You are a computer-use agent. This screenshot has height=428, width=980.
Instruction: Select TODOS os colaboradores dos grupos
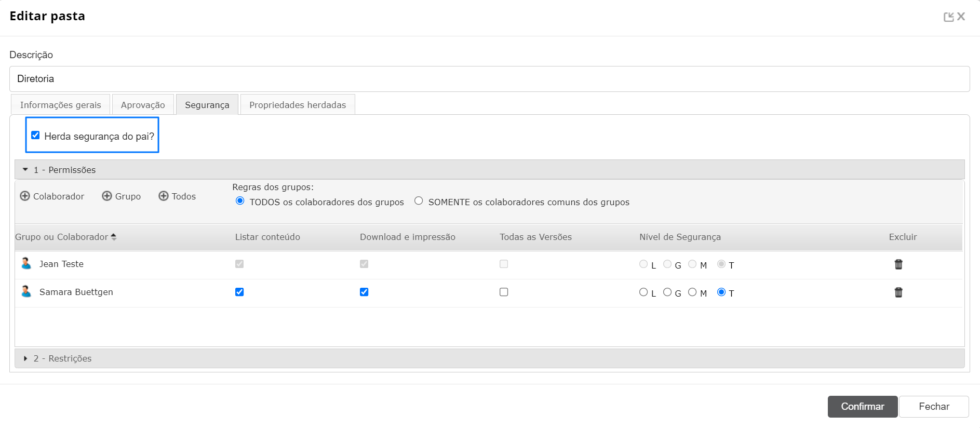click(x=240, y=201)
